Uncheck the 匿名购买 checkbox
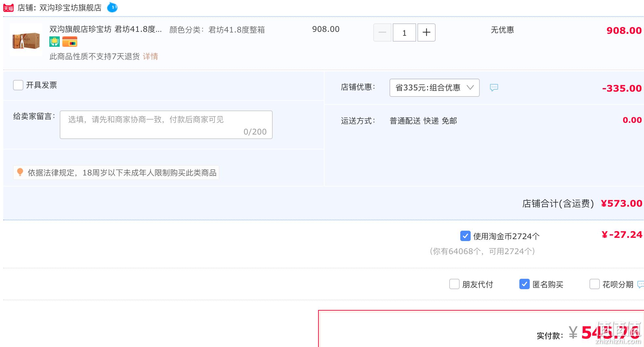 coord(524,284)
